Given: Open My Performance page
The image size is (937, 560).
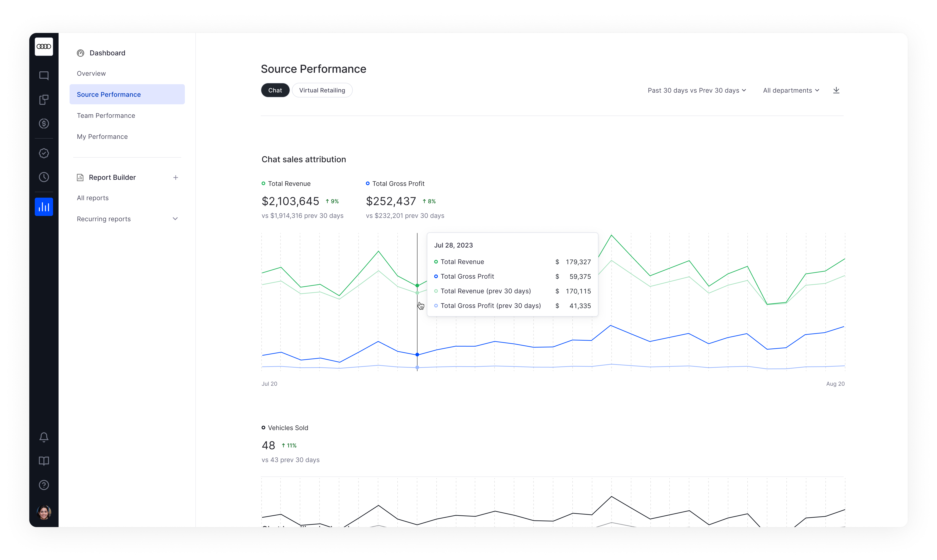Looking at the screenshot, I should tap(102, 137).
